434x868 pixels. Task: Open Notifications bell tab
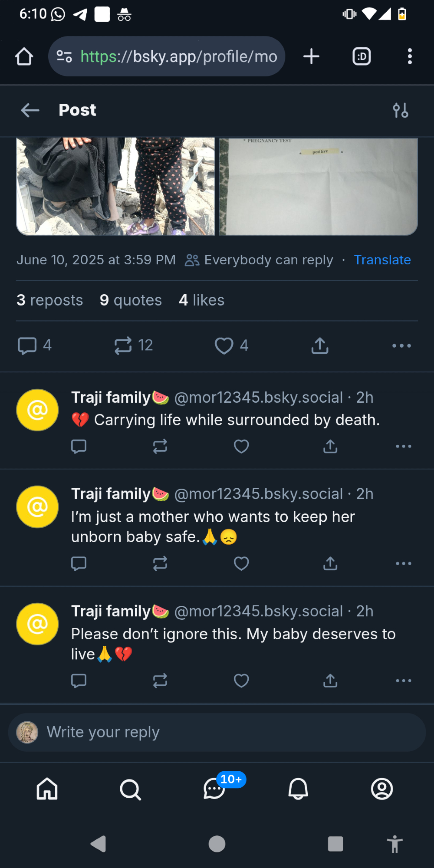(x=298, y=789)
